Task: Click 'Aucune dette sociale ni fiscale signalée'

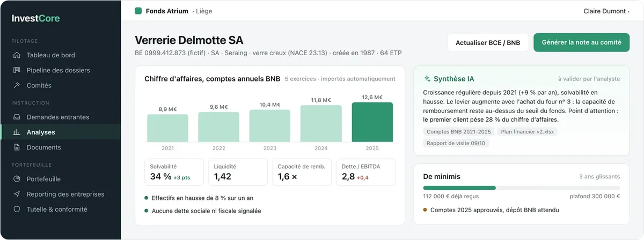Action: [206, 211]
